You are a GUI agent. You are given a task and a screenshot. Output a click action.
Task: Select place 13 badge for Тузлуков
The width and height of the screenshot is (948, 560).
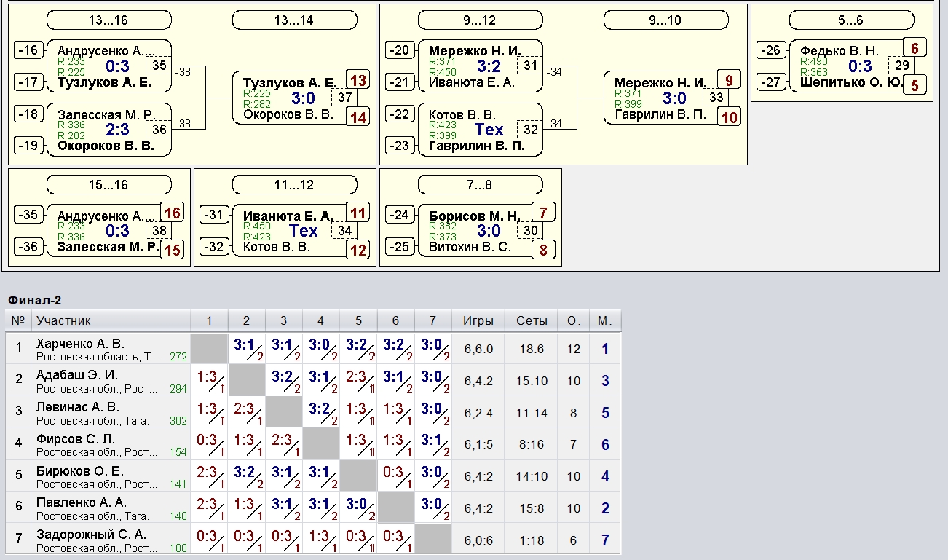(x=358, y=80)
